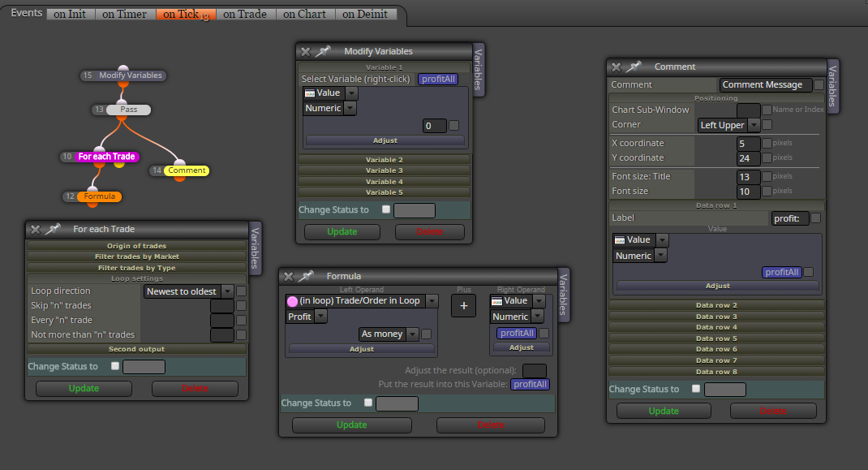Click the profit: Label field
This screenshot has height=470, width=868.
[790, 218]
